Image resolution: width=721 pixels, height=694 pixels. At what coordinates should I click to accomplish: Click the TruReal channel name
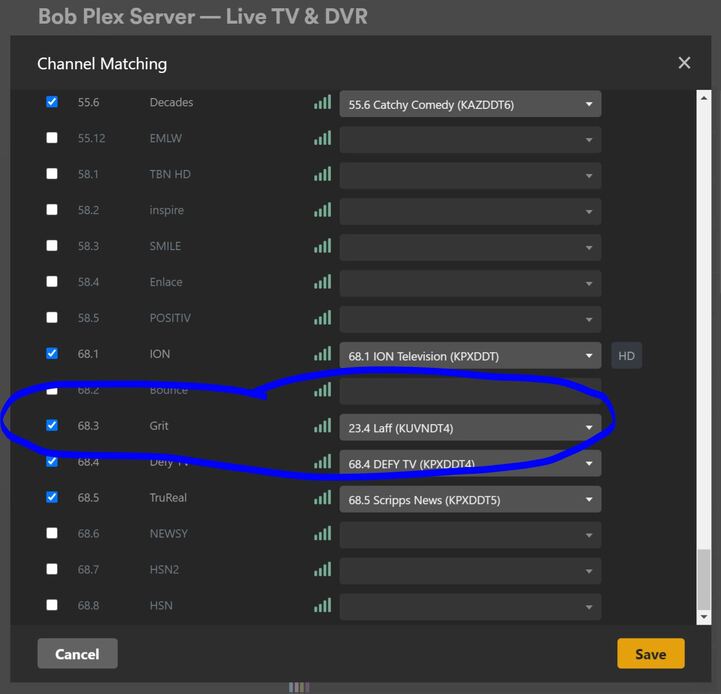(168, 497)
